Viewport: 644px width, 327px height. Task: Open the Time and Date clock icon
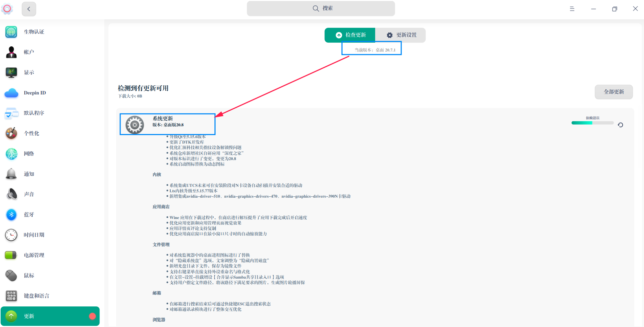click(11, 235)
